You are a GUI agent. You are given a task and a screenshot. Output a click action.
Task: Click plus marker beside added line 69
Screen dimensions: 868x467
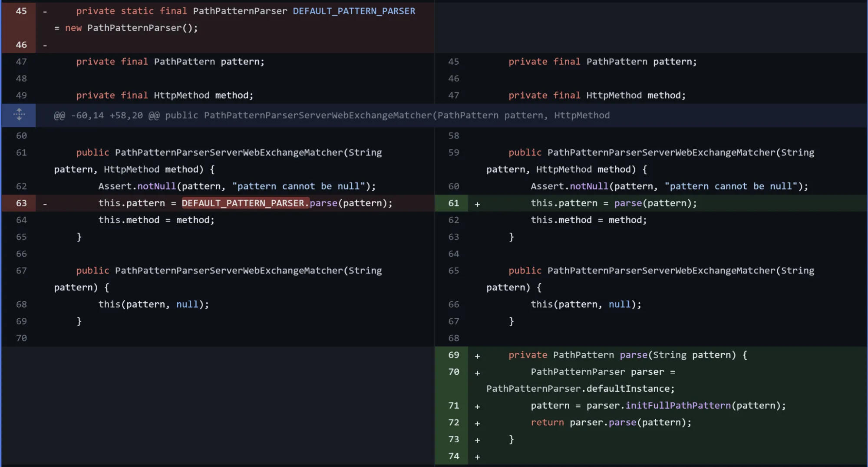(477, 356)
